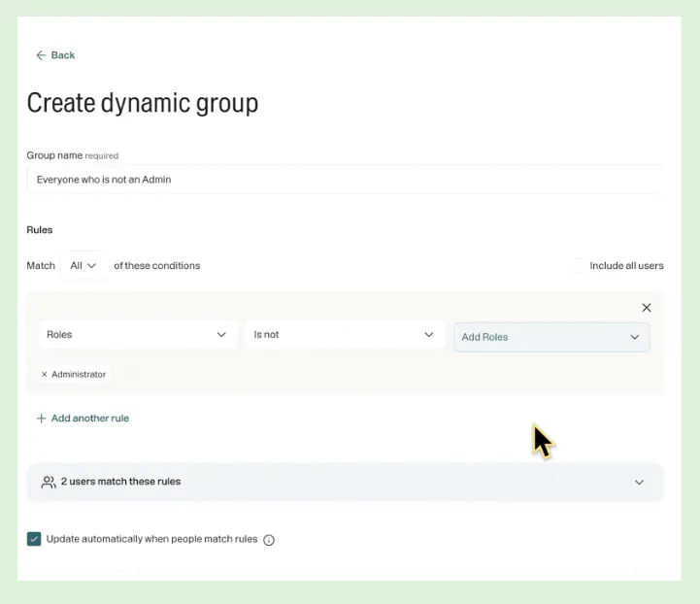Go back using the Back link

pos(63,55)
